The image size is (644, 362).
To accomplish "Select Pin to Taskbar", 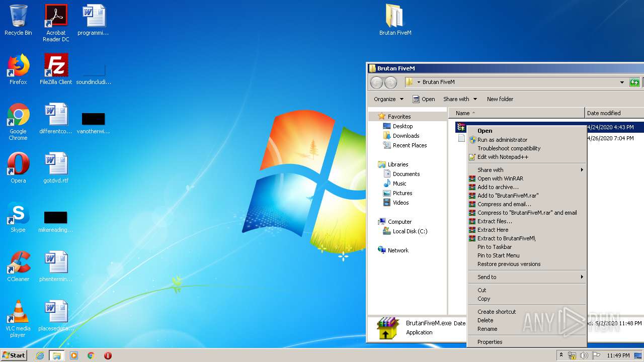I will pos(527,247).
